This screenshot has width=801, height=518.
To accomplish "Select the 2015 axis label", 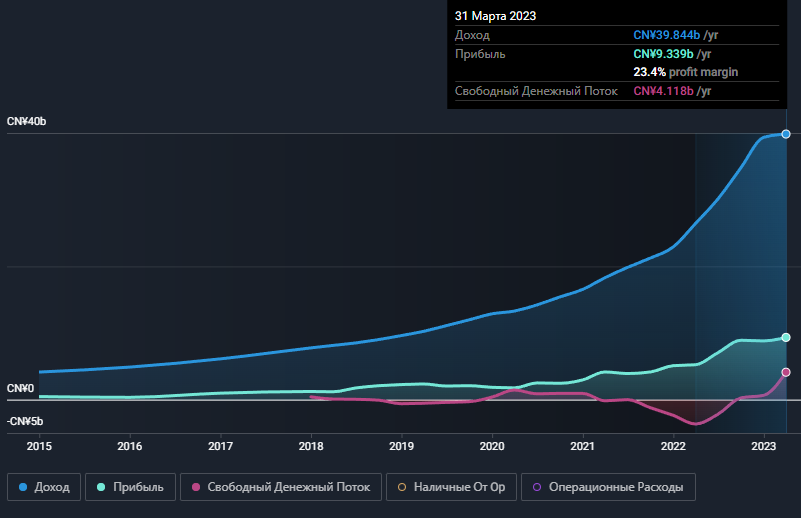I will (x=39, y=446).
